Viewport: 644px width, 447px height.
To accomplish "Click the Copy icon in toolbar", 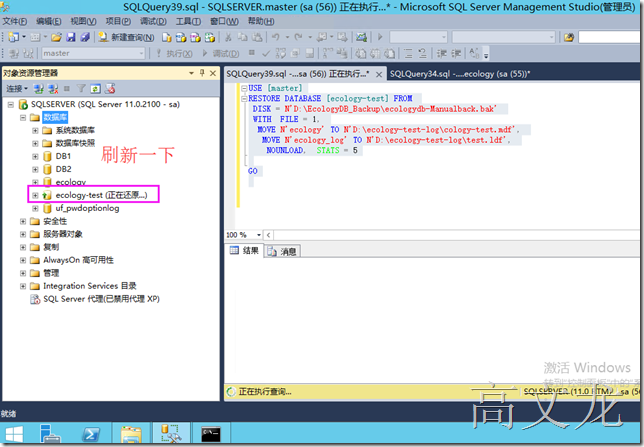I will pos(242,37).
